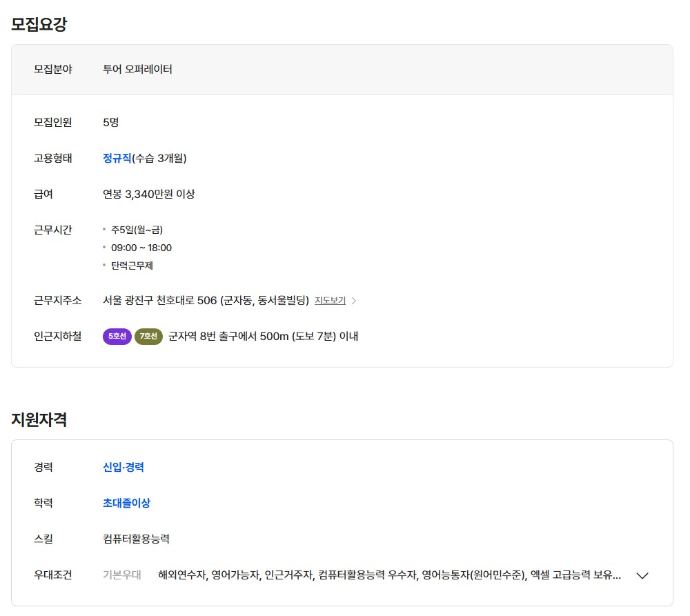The width and height of the screenshot is (690, 616).
Task: Click the purple 5호선 subway badge
Action: (117, 337)
